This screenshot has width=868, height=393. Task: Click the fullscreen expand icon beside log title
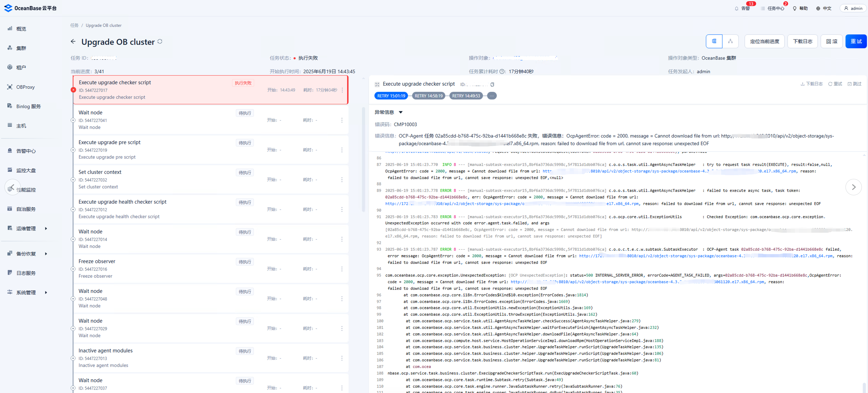[377, 84]
